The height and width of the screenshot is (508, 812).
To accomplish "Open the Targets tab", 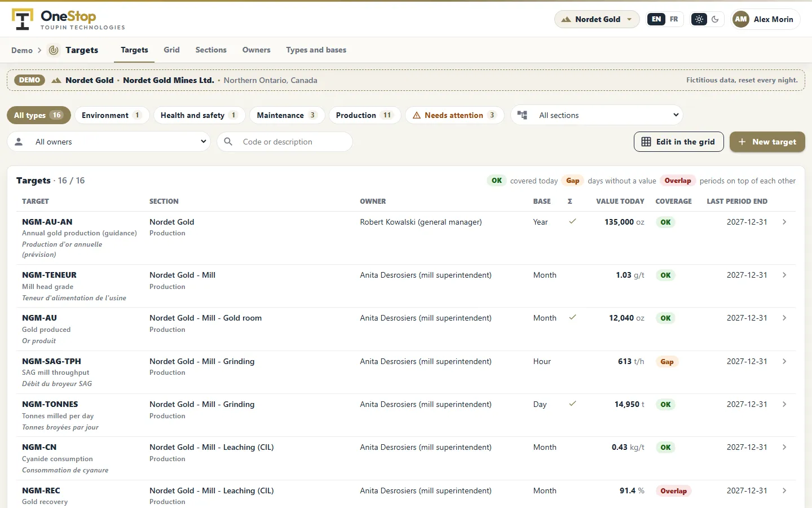I will (x=134, y=50).
